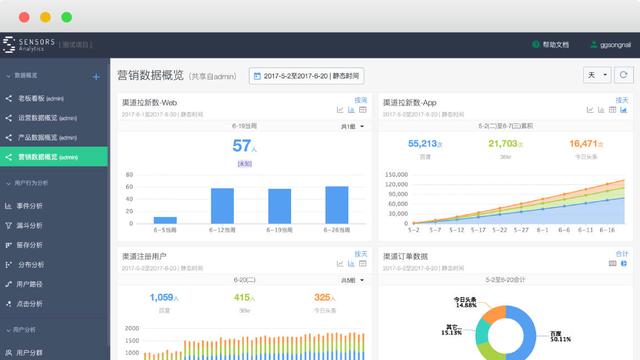Switch 渠道注册用户 to line chart view

point(340,264)
